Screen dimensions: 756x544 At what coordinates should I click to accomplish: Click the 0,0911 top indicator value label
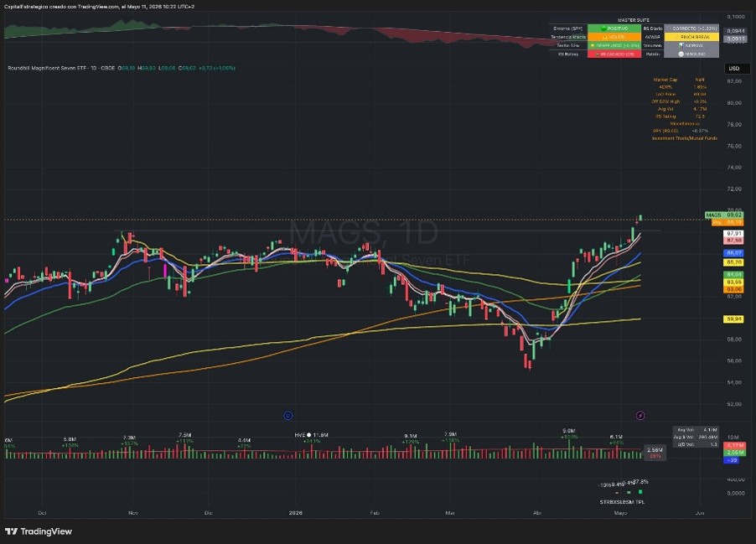click(x=736, y=39)
